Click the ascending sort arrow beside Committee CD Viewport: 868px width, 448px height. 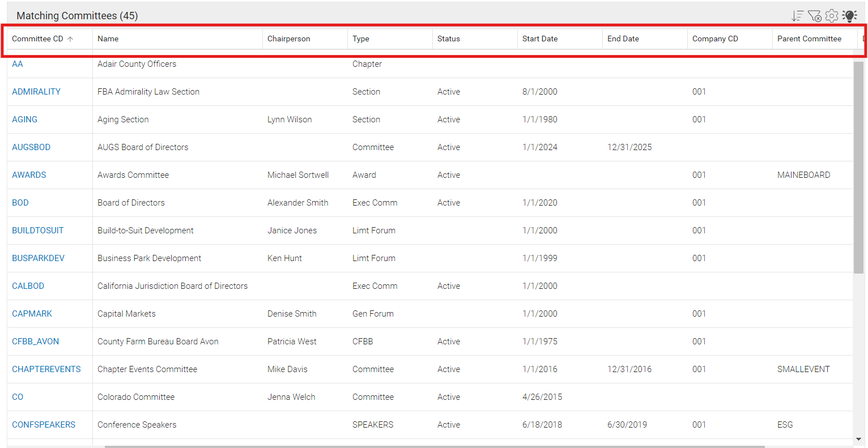[x=70, y=39]
